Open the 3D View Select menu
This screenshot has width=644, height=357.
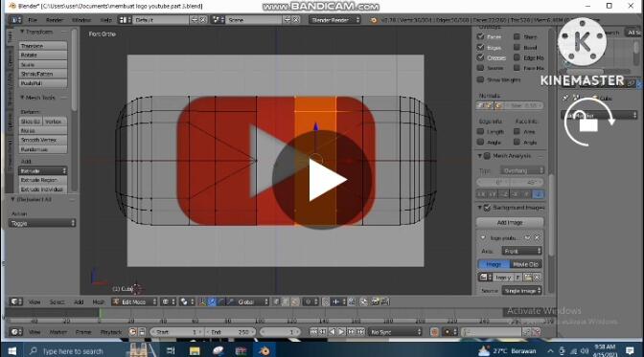tap(57, 302)
